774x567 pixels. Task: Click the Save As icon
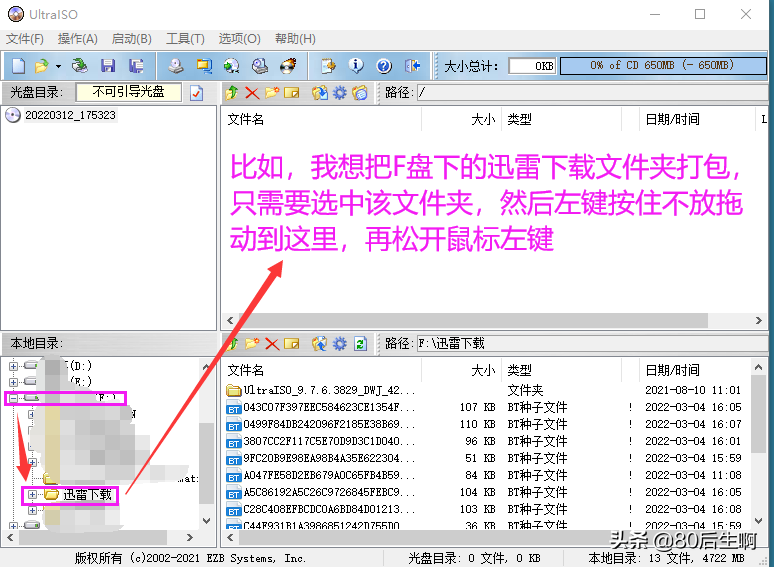(136, 66)
